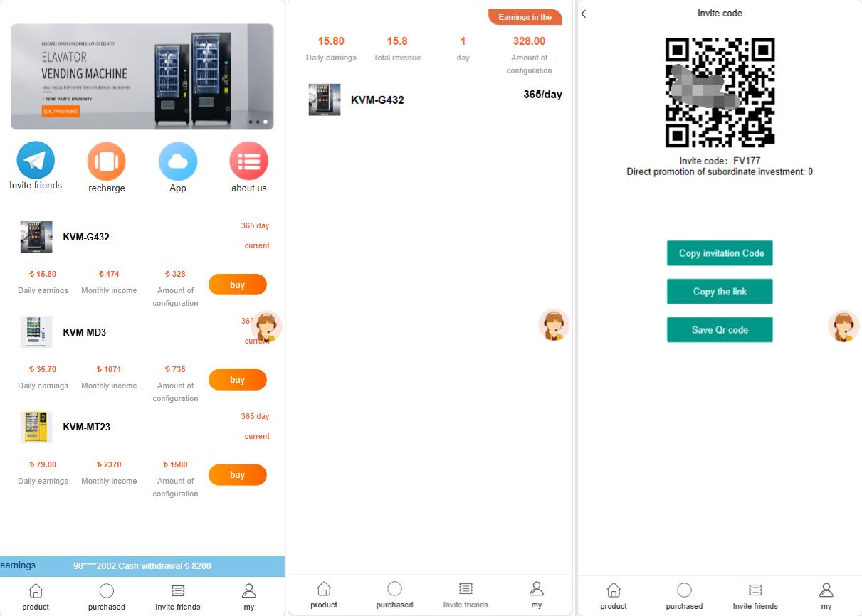The image size is (862, 616).
Task: Click Save Qr code
Action: coord(719,329)
